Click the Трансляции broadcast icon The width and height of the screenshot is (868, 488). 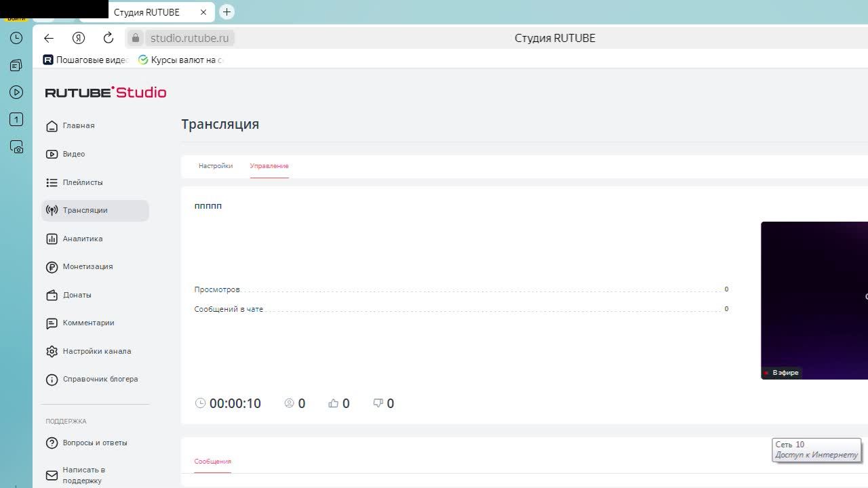pos(52,210)
